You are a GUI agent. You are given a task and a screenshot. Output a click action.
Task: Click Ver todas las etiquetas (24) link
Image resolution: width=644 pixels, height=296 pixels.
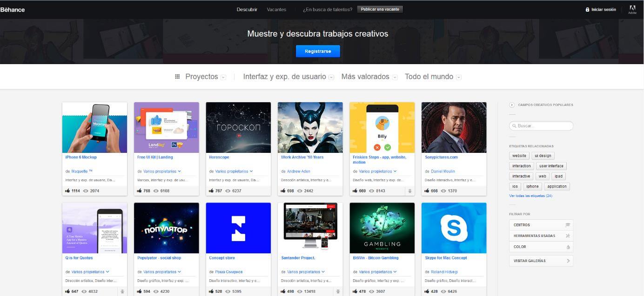point(531,196)
